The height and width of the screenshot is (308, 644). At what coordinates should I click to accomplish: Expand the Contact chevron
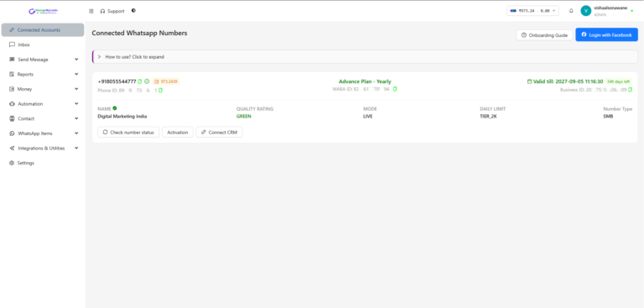click(76, 118)
